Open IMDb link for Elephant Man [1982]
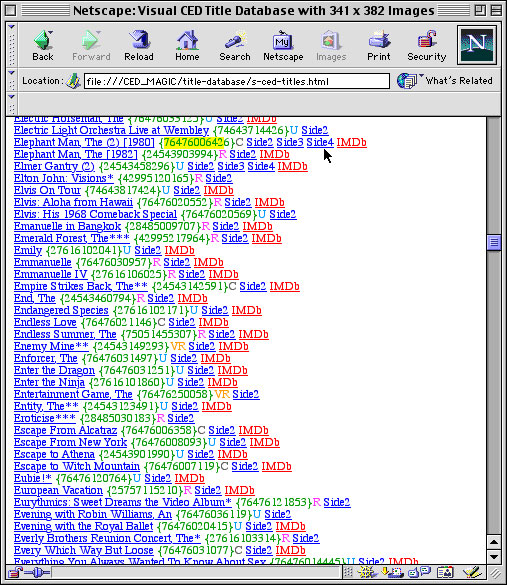This screenshot has width=507, height=585. pos(275,154)
